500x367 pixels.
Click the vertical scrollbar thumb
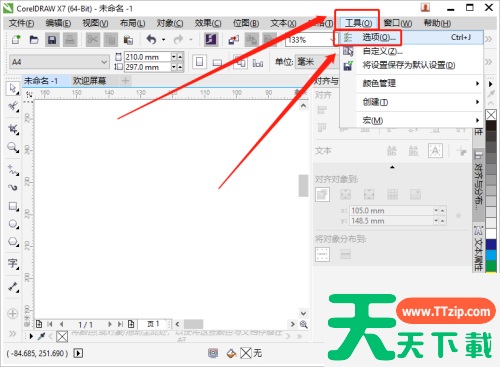coord(303,185)
